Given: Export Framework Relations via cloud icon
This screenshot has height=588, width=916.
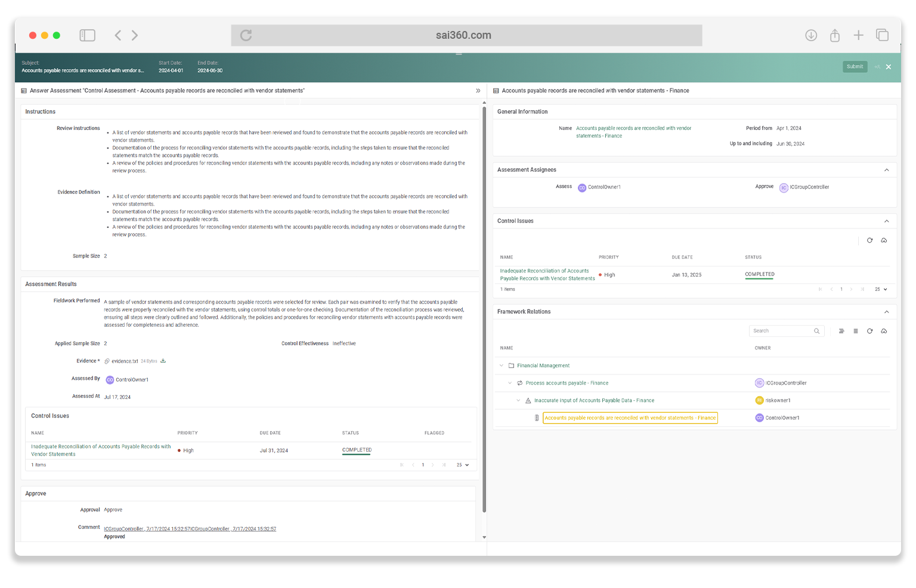Looking at the screenshot, I should [884, 331].
